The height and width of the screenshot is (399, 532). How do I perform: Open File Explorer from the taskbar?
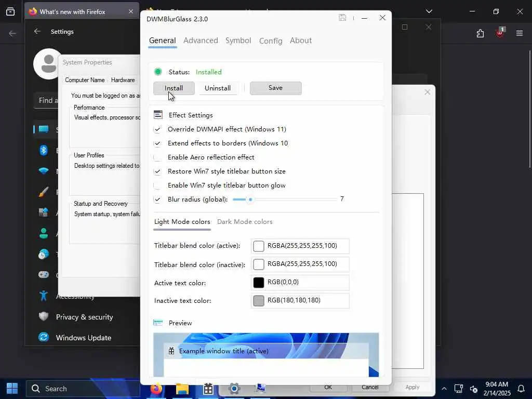point(182,389)
